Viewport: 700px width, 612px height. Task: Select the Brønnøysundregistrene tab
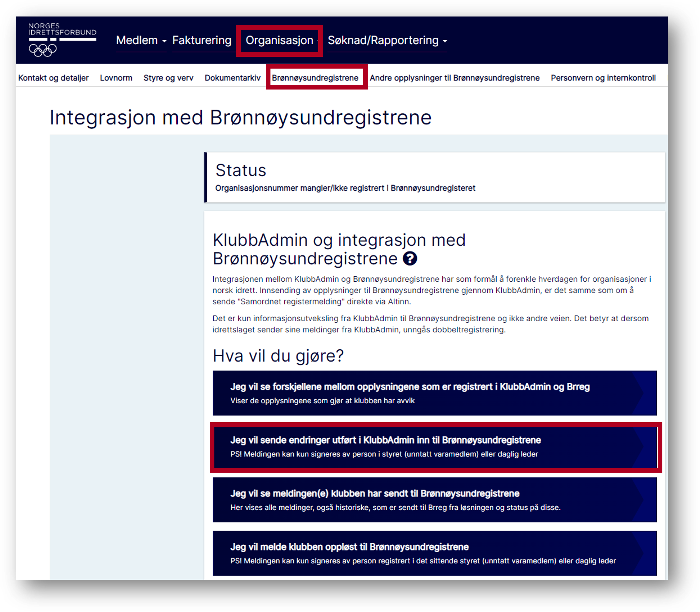pyautogui.click(x=315, y=78)
